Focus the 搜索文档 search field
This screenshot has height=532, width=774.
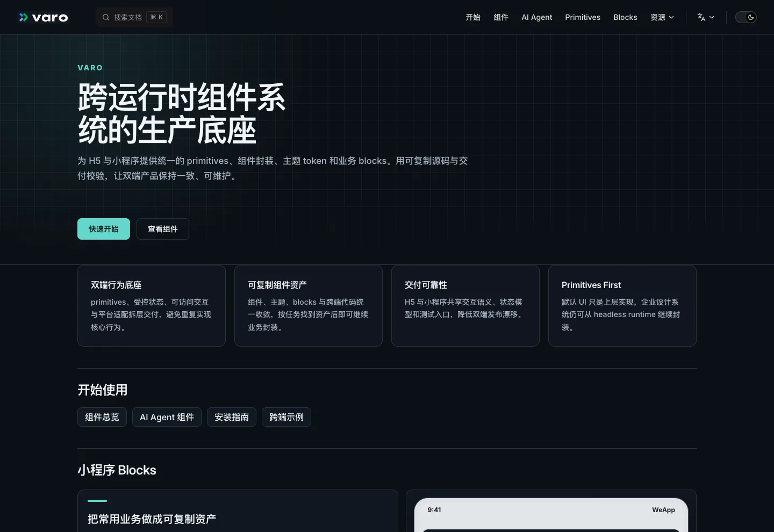pos(134,17)
